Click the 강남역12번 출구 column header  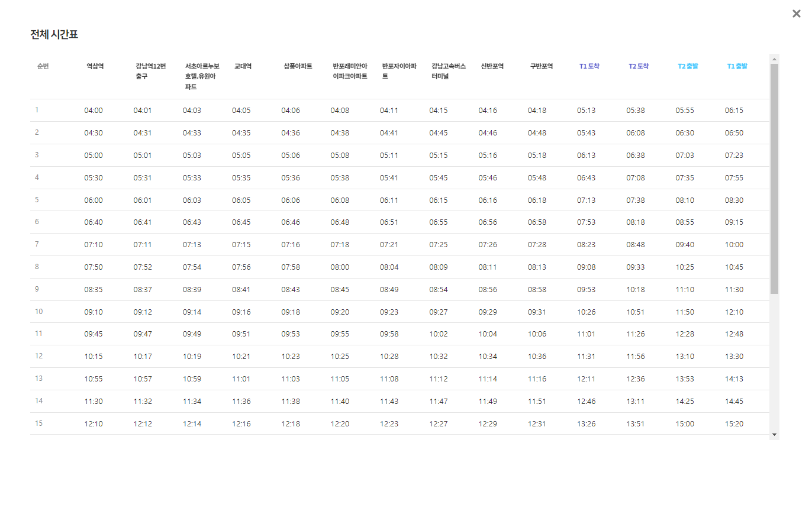(x=151, y=72)
